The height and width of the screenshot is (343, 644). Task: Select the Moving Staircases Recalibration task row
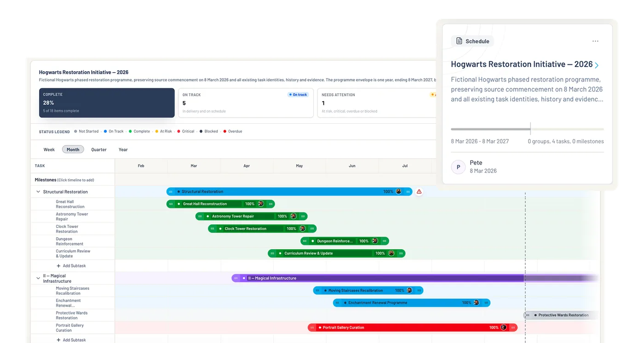click(x=73, y=291)
